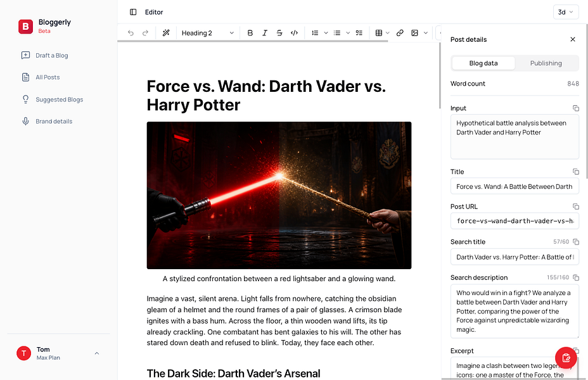Insert a hyperlink
The width and height of the screenshot is (588, 380).
[400, 33]
